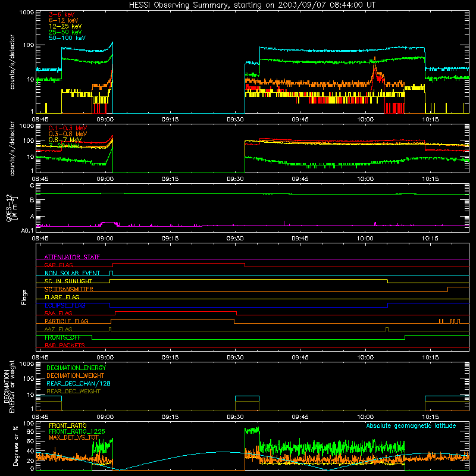The image size is (476, 476).
Task: Click the 09:00 tick under the keV panel
Action: point(105,120)
